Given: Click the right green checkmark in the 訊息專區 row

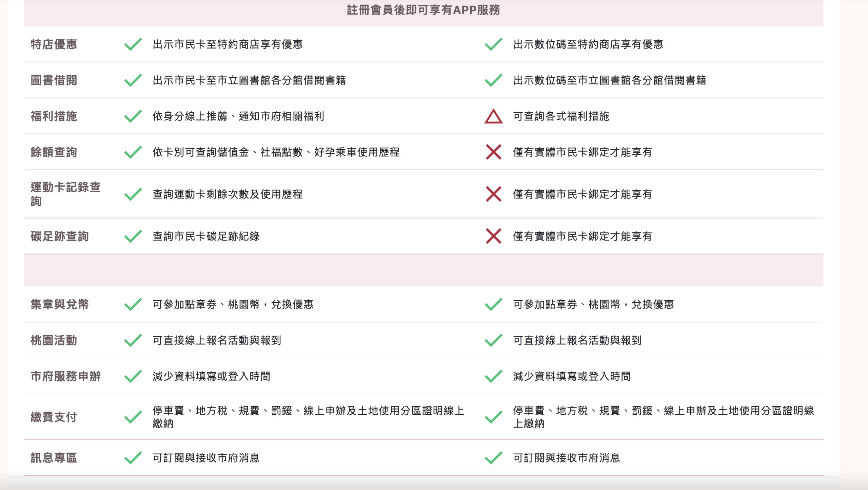Looking at the screenshot, I should pos(493,458).
